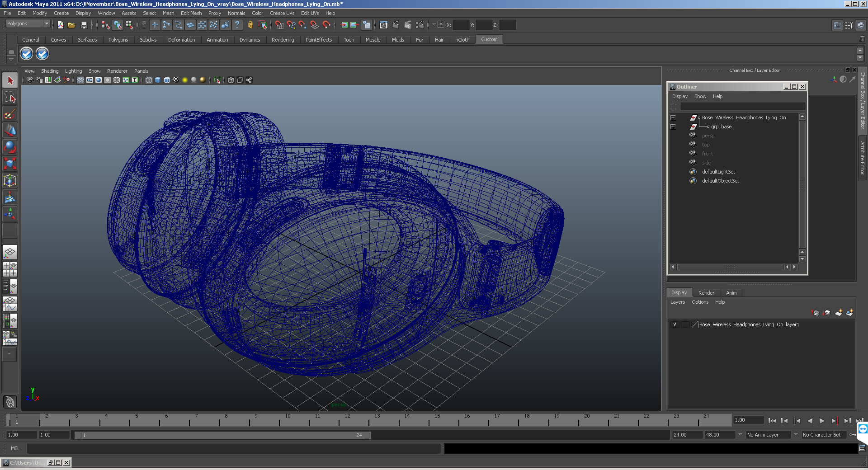
Task: Toggle select by component type mode
Action: [x=129, y=25]
